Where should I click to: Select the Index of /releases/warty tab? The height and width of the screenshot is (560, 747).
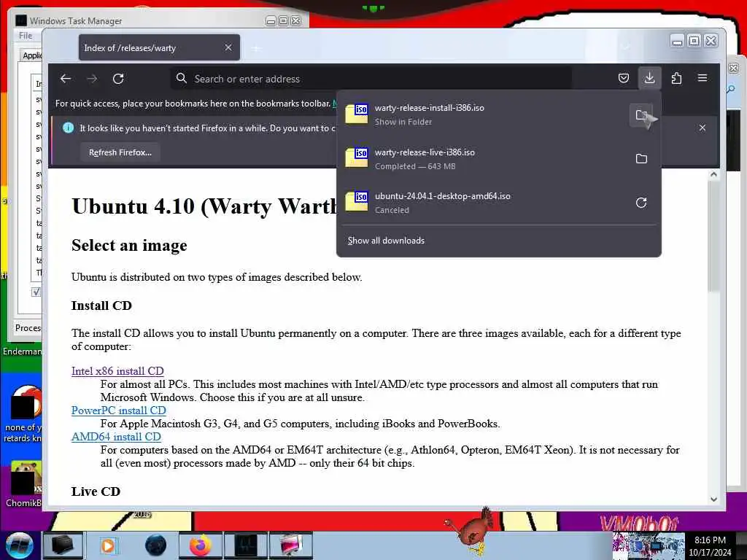tap(159, 47)
